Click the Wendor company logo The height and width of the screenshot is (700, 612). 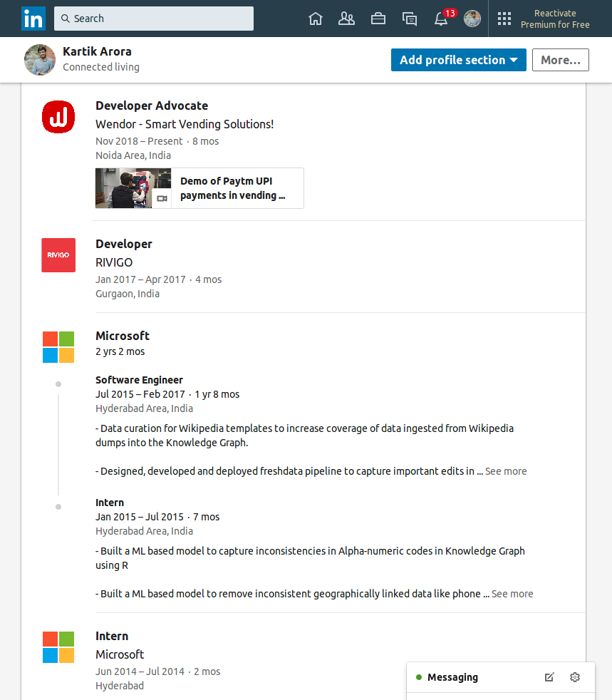click(x=58, y=117)
